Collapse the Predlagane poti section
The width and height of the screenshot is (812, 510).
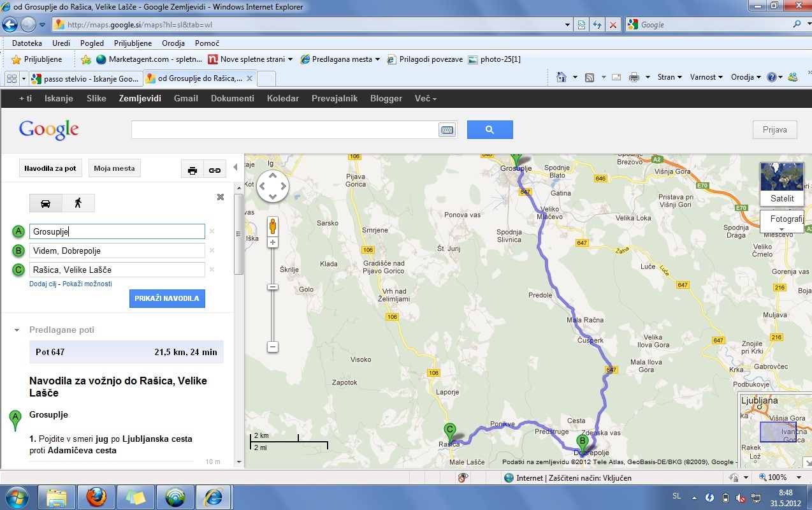point(17,330)
